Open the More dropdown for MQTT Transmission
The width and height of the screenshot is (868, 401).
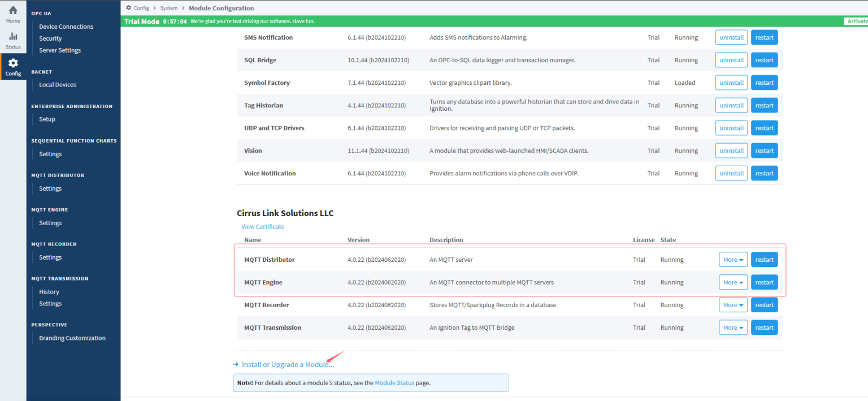[x=733, y=327]
